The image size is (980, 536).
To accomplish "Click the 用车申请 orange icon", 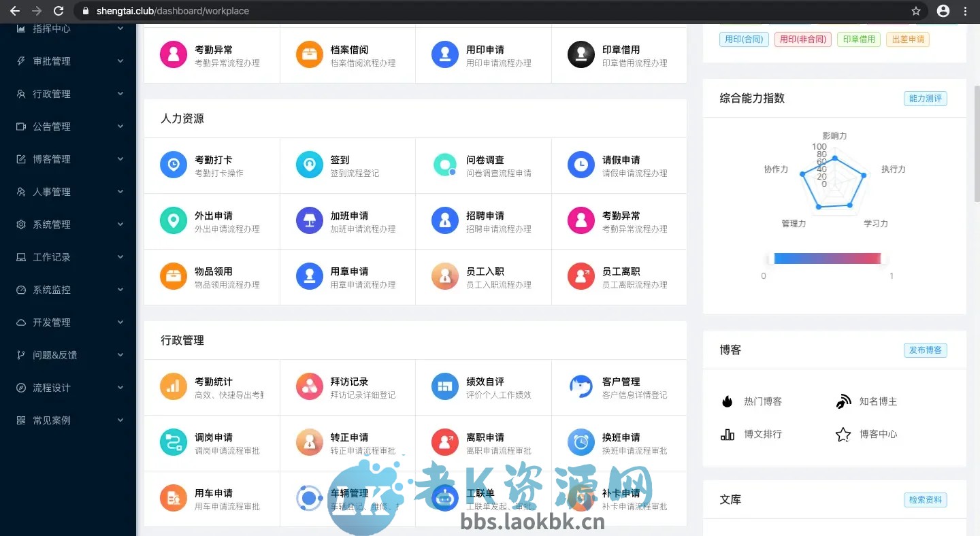I will coord(174,498).
